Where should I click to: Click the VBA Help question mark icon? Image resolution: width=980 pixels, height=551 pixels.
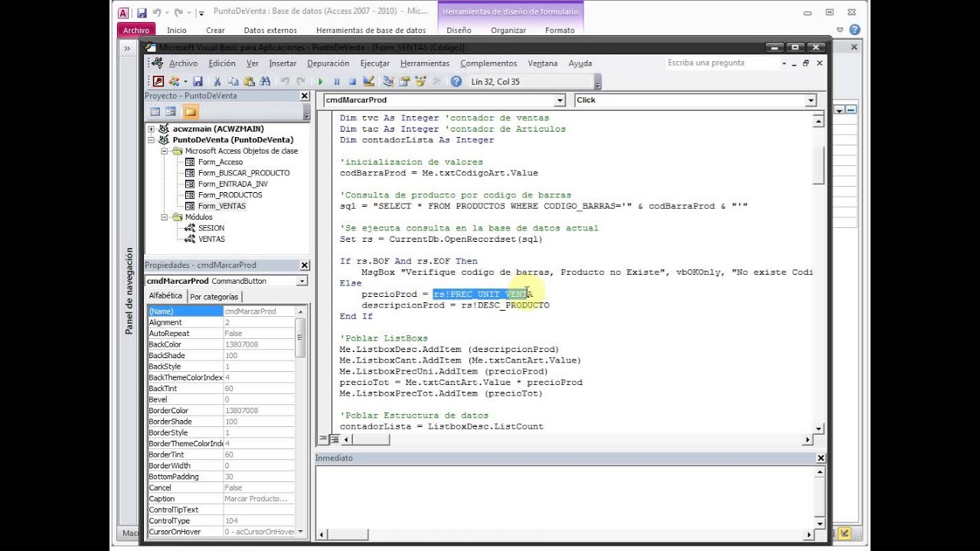tap(456, 81)
